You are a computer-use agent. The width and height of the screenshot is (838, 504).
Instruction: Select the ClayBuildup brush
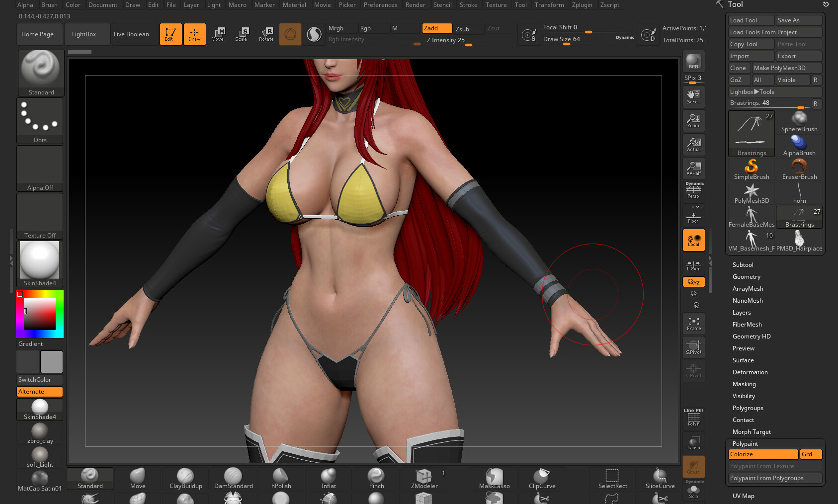185,478
